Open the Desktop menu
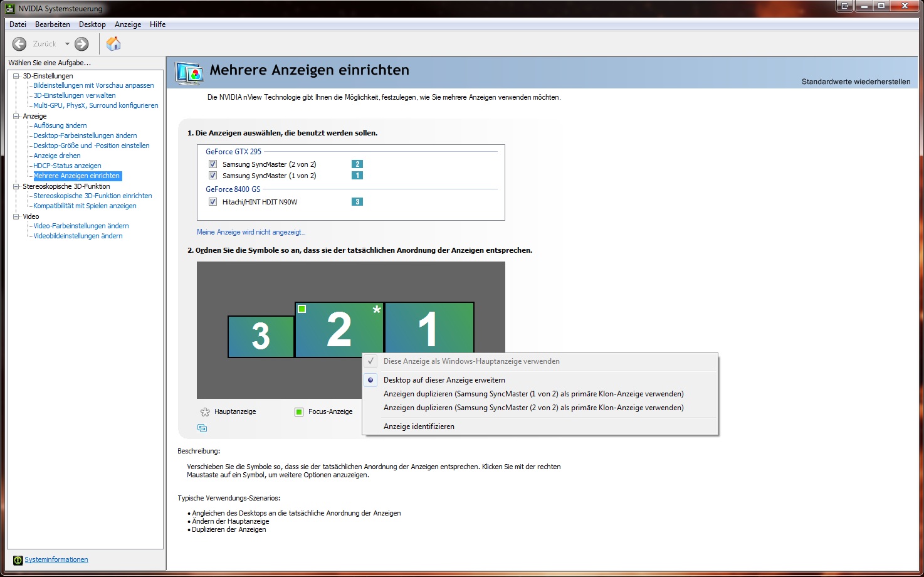 [92, 24]
